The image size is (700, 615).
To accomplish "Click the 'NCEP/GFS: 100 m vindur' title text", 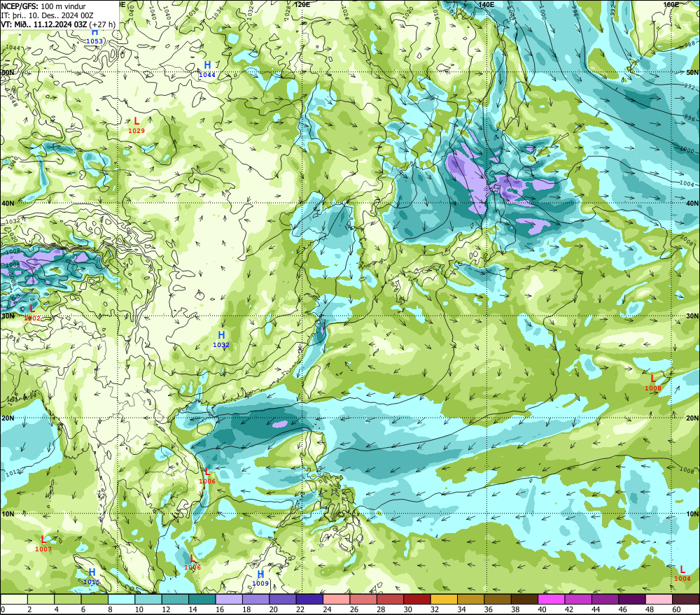I will (43, 6).
